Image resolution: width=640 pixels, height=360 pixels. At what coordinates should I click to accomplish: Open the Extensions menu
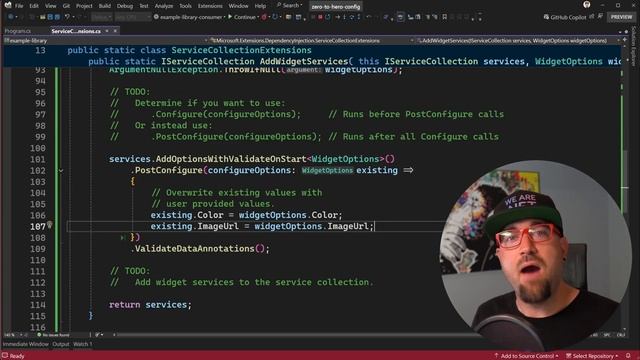coord(210,6)
